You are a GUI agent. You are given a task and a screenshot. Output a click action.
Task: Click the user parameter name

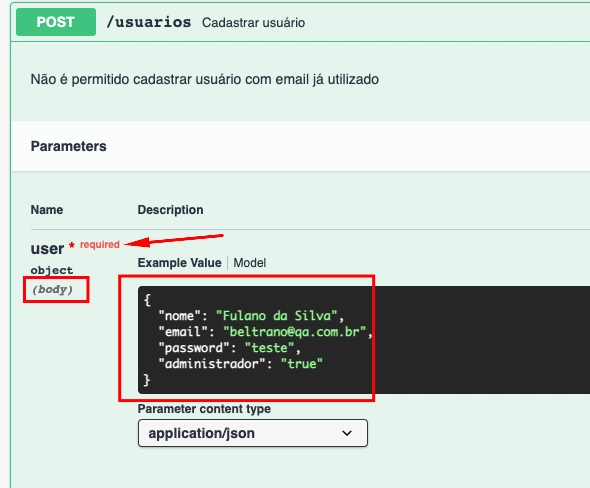point(47,249)
